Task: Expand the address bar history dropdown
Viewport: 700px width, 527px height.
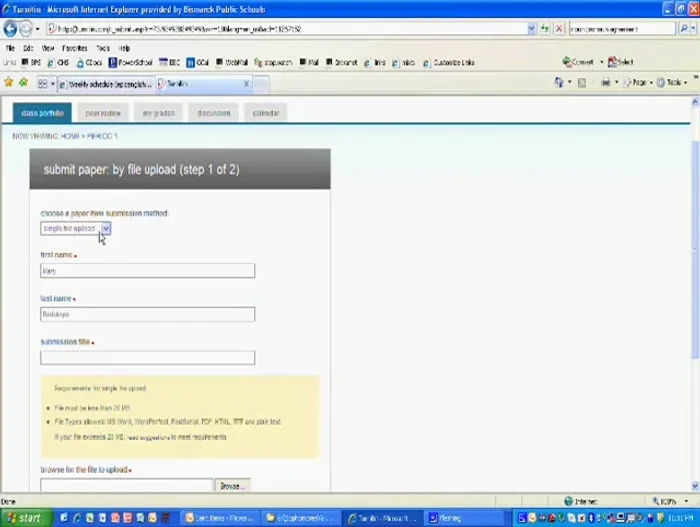Action: [x=531, y=29]
